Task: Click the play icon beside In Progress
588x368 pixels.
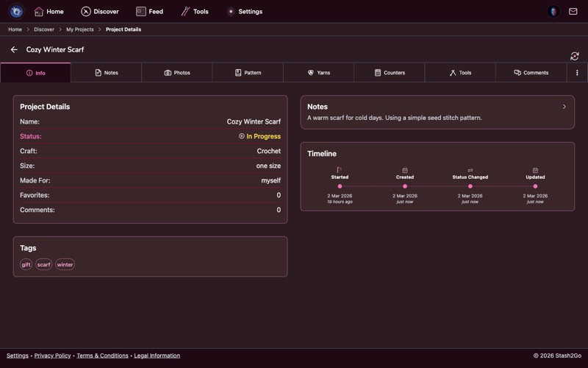Action: point(242,136)
